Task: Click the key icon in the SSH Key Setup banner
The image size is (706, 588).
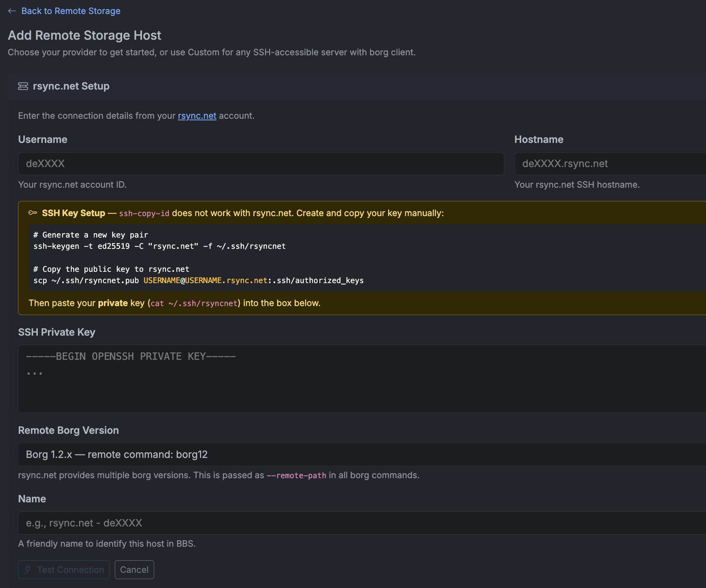Action: [x=33, y=213]
